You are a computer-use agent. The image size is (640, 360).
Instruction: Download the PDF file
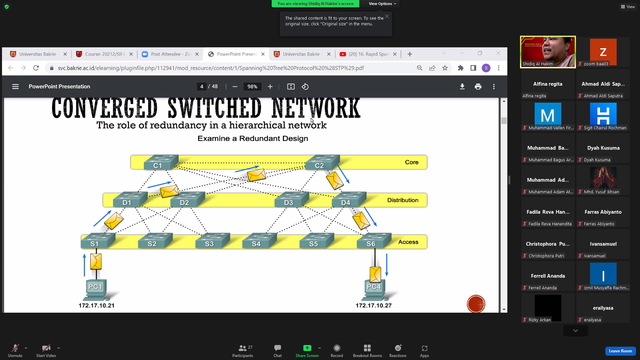click(x=462, y=87)
